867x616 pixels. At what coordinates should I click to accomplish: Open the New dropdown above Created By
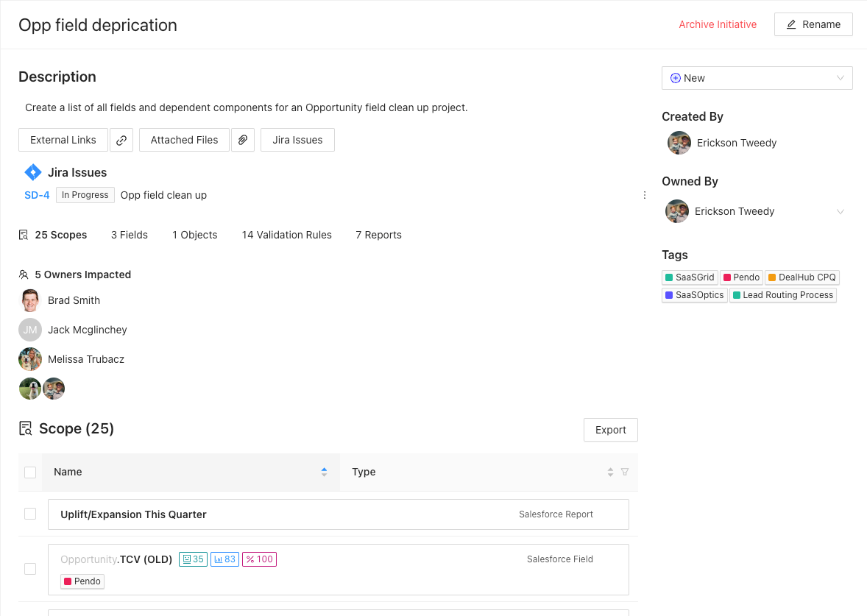[757, 78]
